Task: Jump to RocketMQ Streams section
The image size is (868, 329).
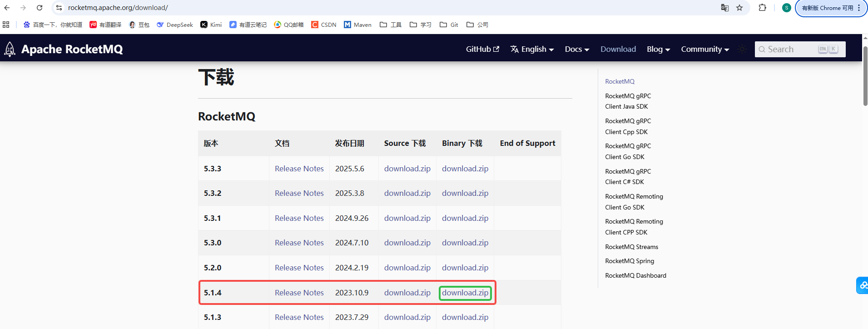Action: (x=631, y=247)
